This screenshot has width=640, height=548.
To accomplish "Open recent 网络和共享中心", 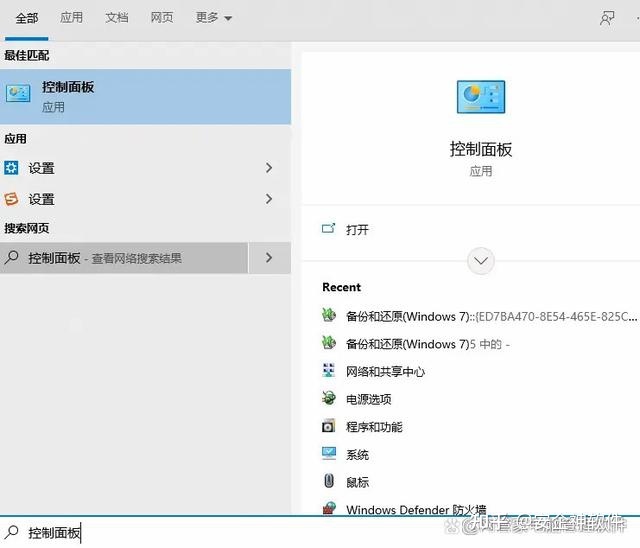I will click(x=385, y=371).
